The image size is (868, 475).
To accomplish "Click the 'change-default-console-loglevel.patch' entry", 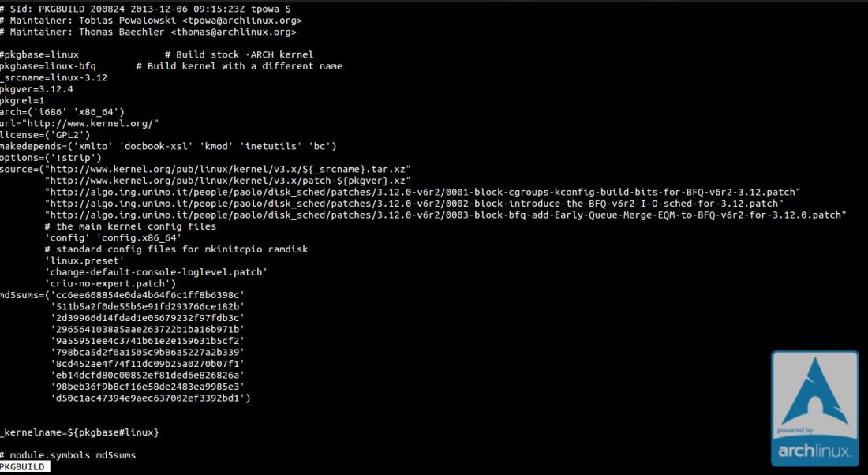I will coord(155,271).
